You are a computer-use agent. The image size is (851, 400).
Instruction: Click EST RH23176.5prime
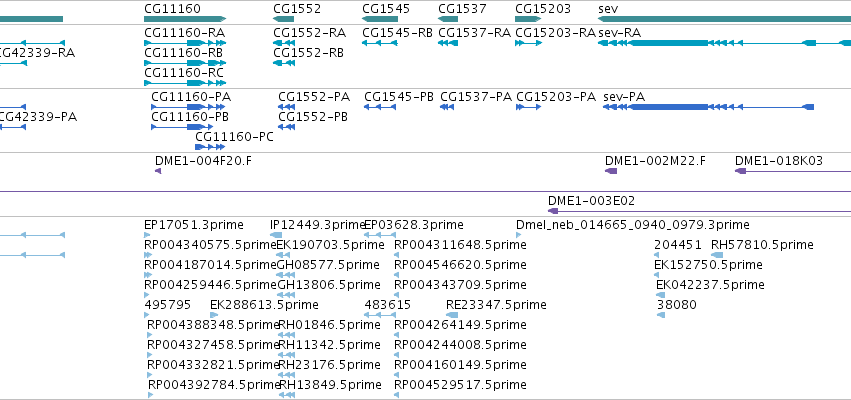pos(329,365)
